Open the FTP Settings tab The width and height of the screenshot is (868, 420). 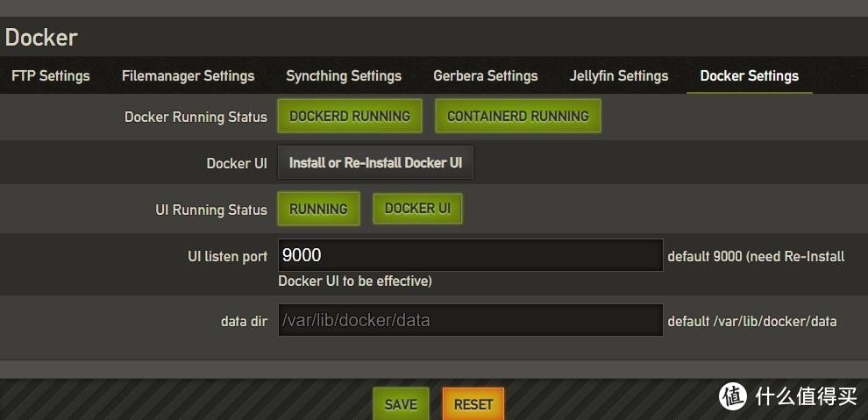pos(50,75)
